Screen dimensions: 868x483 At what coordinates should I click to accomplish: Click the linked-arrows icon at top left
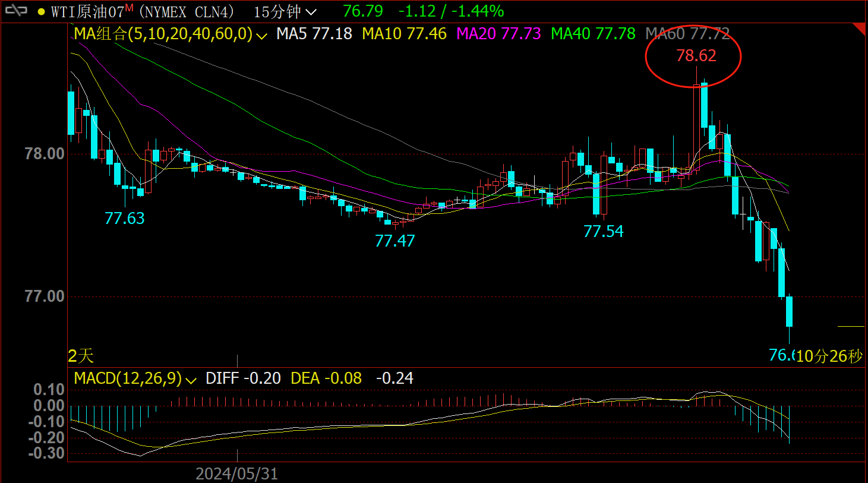click(17, 11)
